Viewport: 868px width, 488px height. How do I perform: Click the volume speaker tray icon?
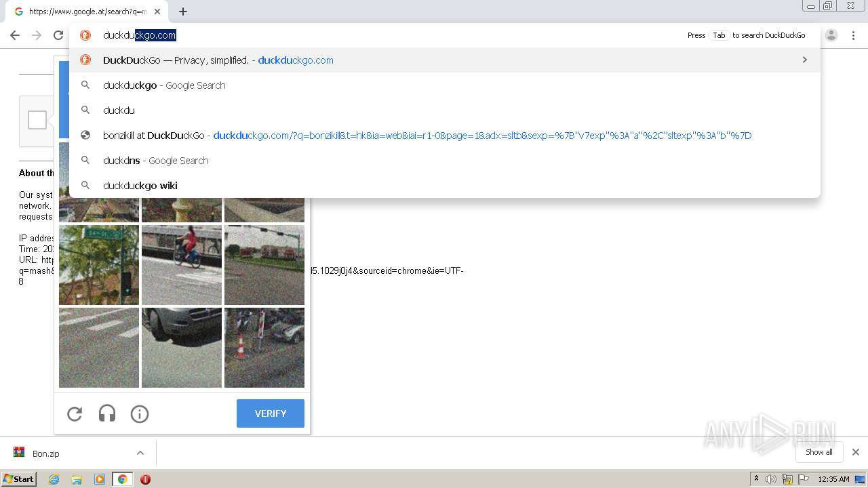coord(771,479)
